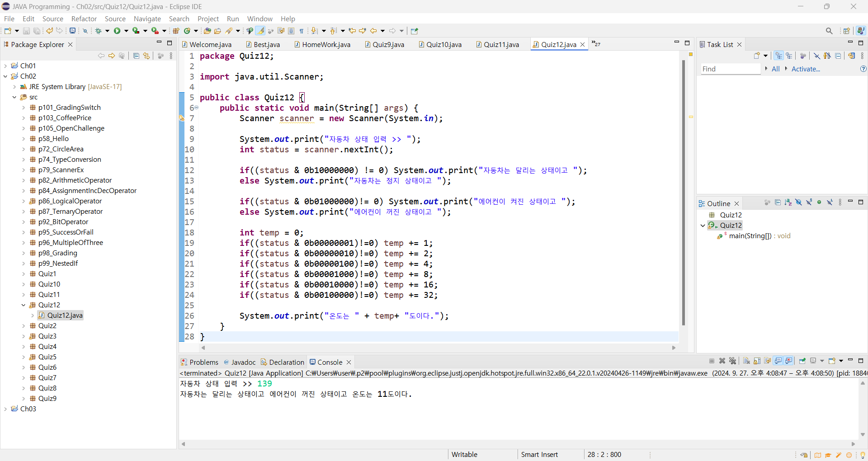Click the tip of the day lightbulb in the status bar

coord(862,455)
